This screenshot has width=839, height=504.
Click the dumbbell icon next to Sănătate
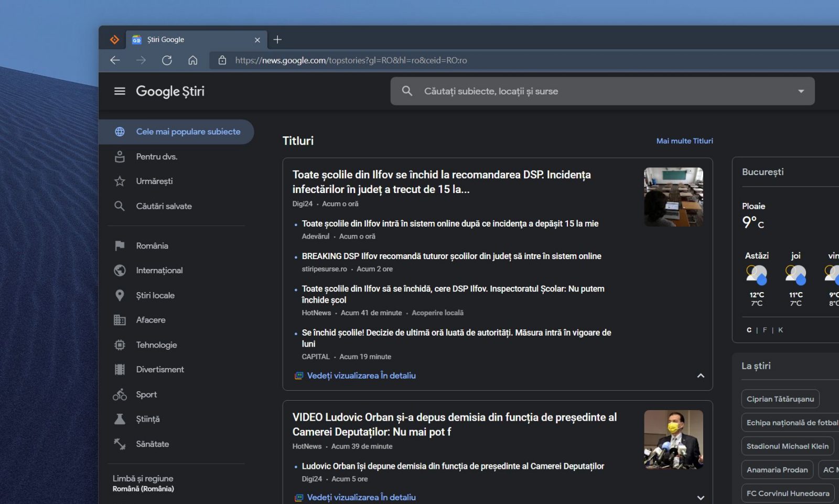120,444
